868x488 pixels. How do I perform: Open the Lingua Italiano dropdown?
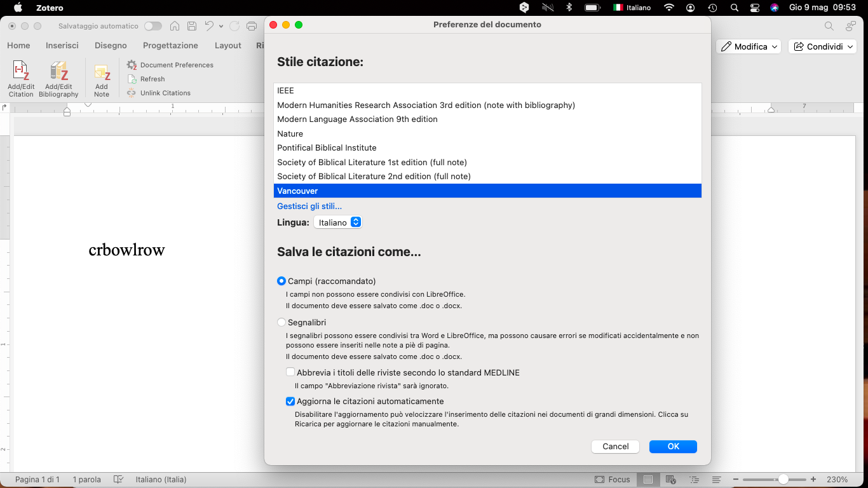(337, 222)
